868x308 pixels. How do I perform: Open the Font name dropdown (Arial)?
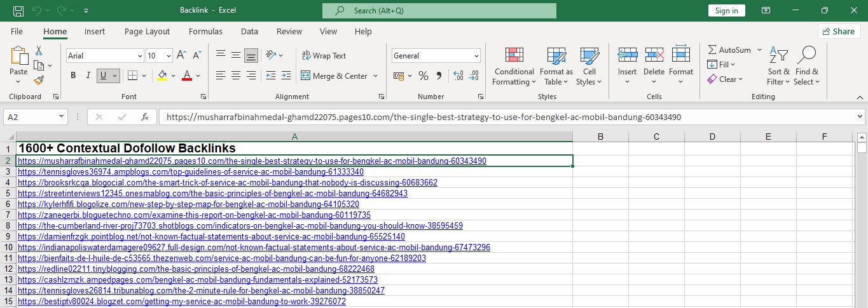coord(140,56)
